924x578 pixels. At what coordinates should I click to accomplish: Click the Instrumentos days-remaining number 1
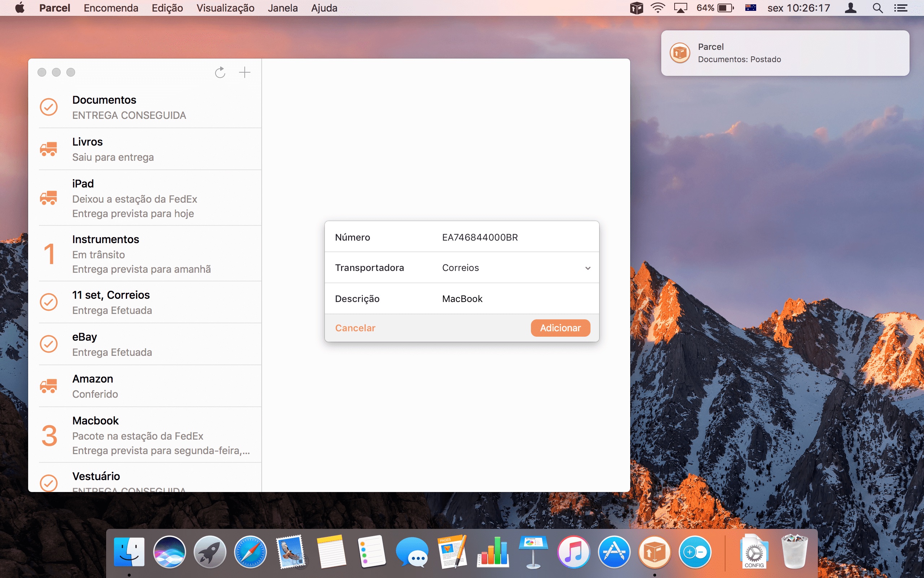pyautogui.click(x=49, y=254)
